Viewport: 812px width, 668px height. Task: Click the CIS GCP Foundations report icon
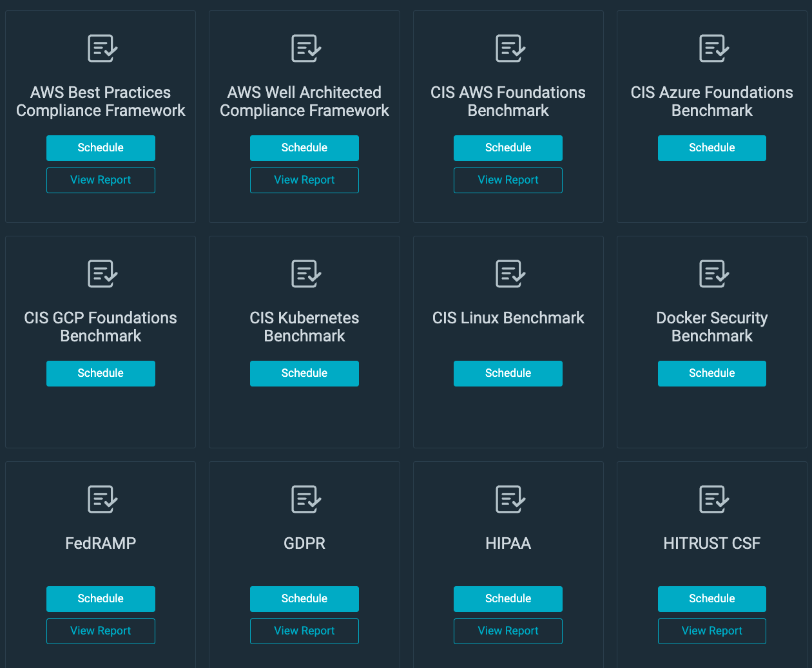[x=102, y=274]
